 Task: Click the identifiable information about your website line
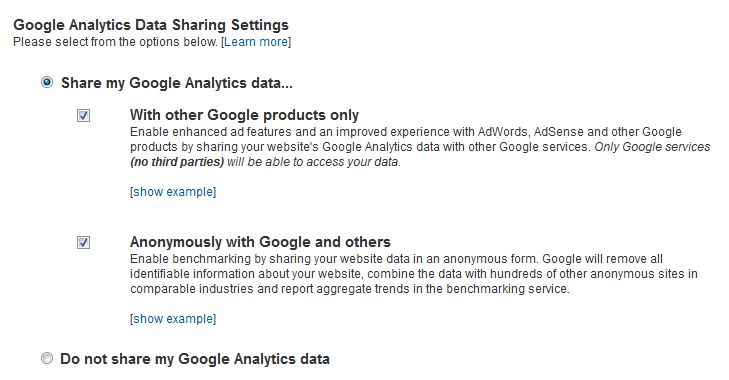(x=414, y=273)
